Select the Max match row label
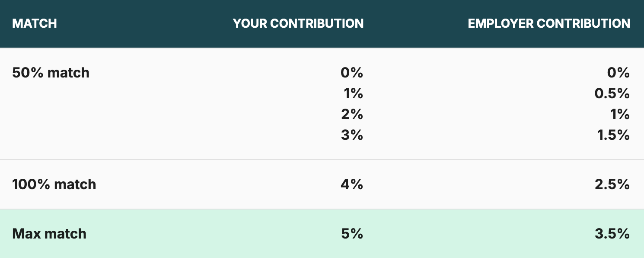644x258 pixels. (x=49, y=234)
